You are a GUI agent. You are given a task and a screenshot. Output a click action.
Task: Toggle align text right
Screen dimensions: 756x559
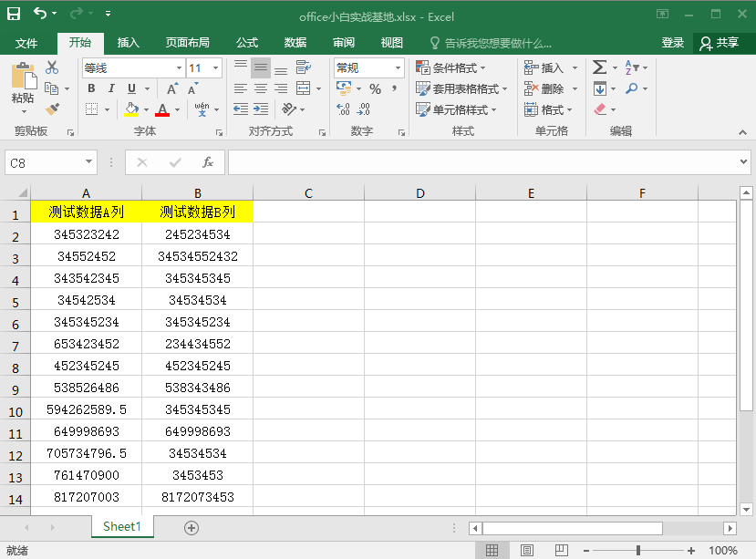pos(281,88)
